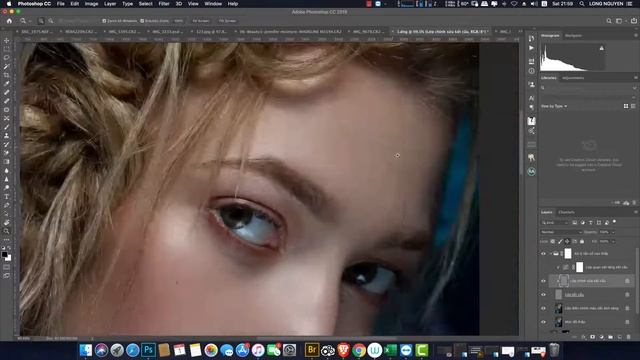640x360 pixels.
Task: Switch to the Adjustments tab
Action: click(x=573, y=78)
